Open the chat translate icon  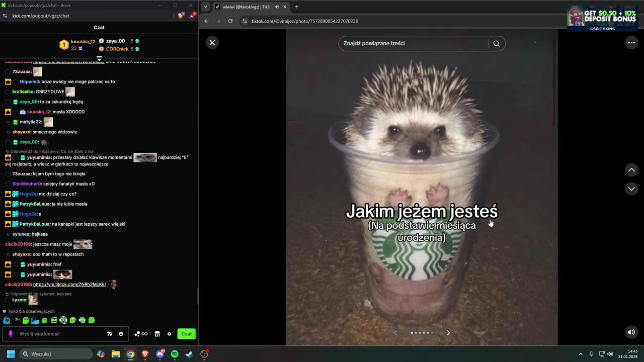110,334
